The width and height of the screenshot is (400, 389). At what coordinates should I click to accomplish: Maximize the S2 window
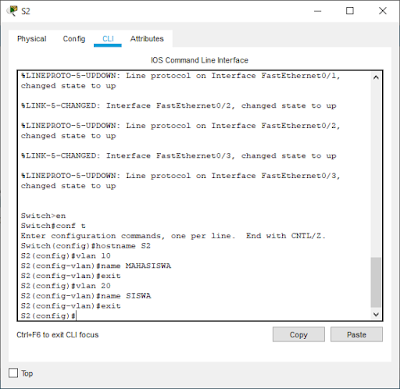350,11
